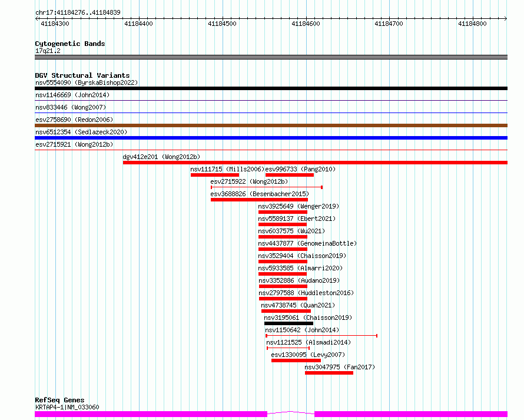This screenshot has width=524, height=420.
Task: Click ruler position 41184300
Action: coord(55,24)
